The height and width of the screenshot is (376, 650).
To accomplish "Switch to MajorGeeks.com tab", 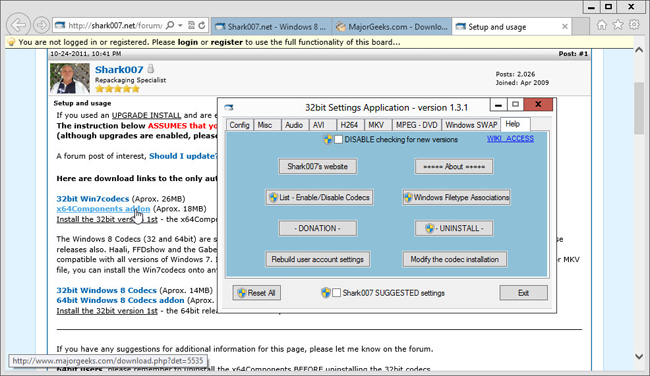I will point(392,27).
